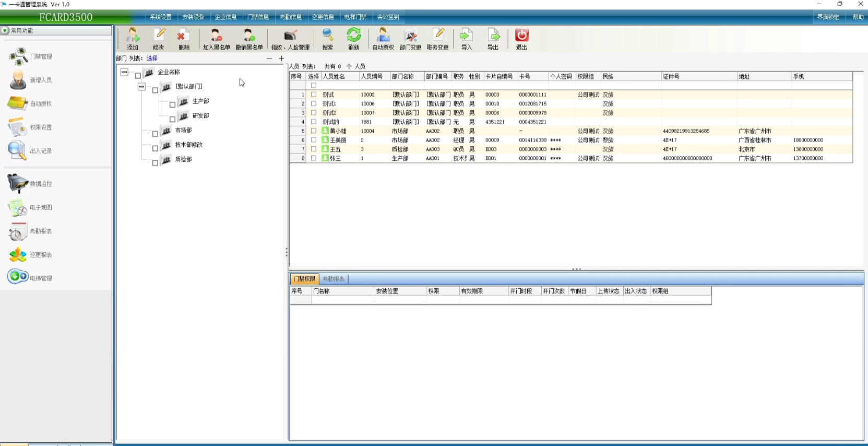Select the 市场部 tree item
The width and height of the screenshot is (868, 446).
[x=183, y=130]
